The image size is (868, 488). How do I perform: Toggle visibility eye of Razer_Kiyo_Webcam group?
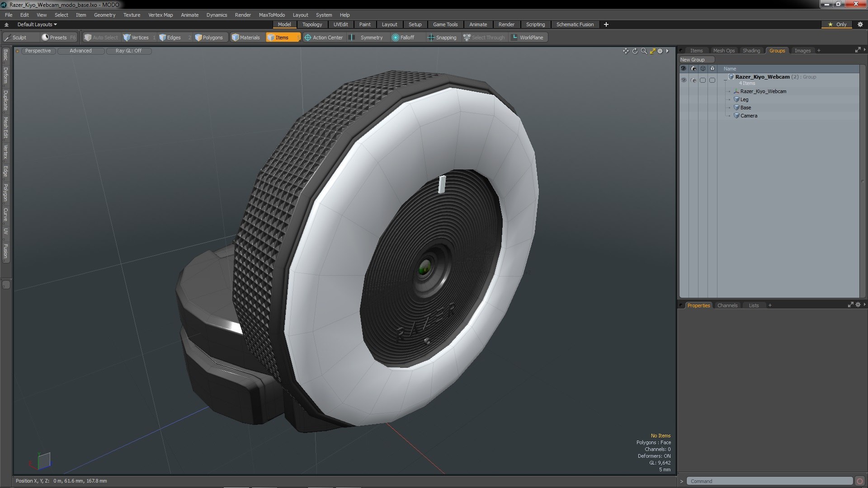pyautogui.click(x=684, y=80)
